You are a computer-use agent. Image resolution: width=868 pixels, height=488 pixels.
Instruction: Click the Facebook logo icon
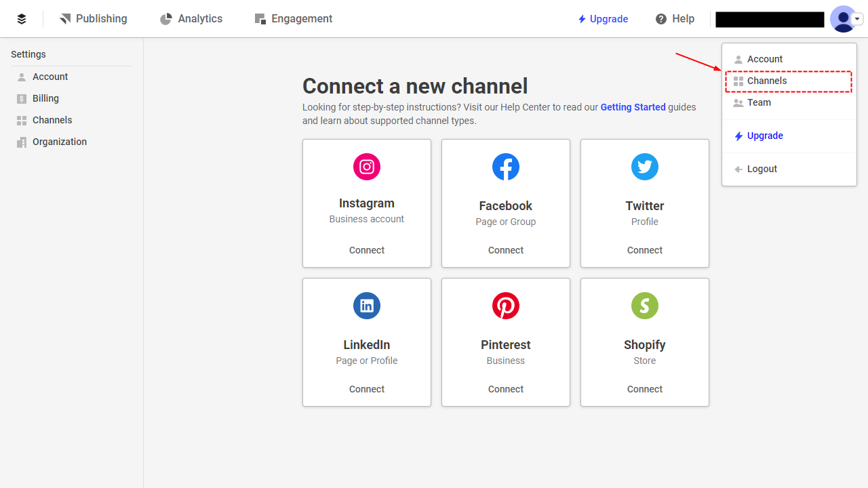tap(506, 167)
